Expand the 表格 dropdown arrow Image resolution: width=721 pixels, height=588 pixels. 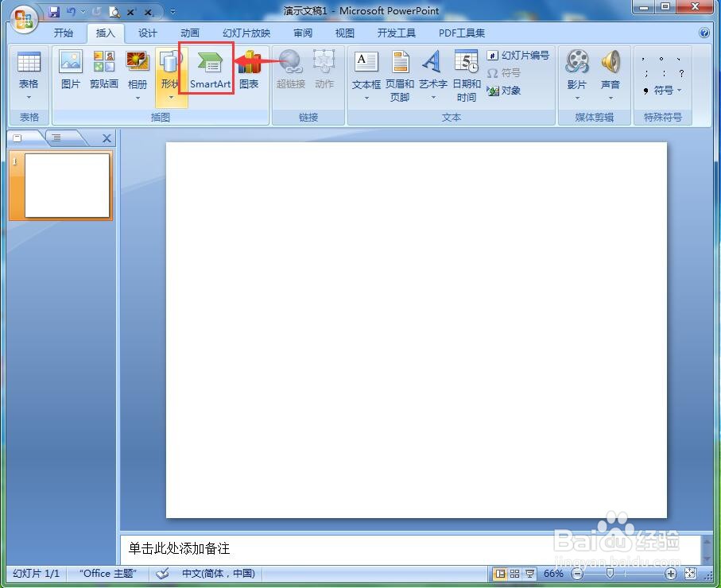click(29, 98)
